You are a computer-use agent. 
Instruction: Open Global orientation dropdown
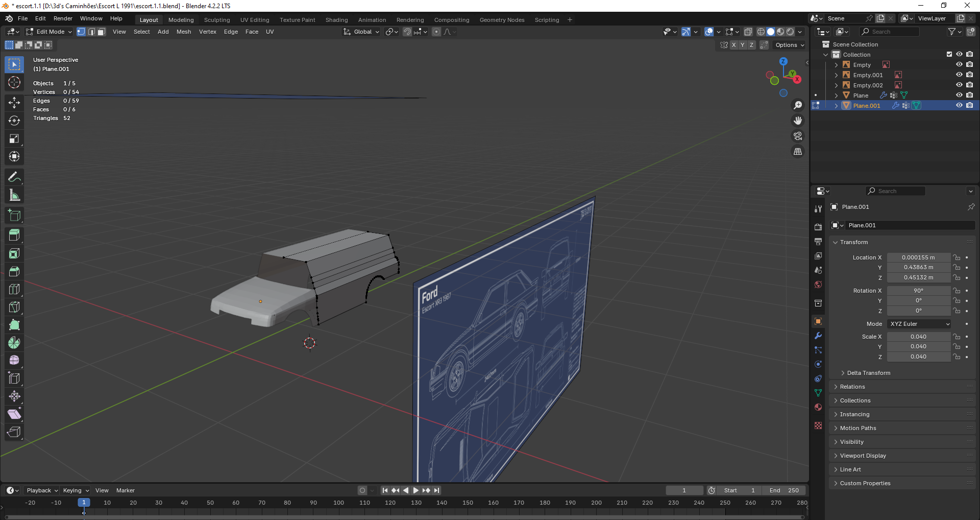coord(361,32)
